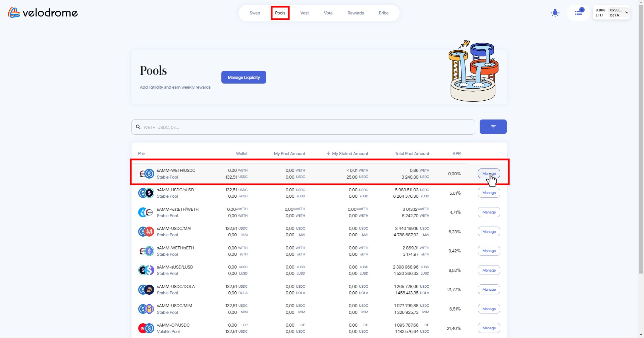Screen dimensions: 644x338
Task: Select the 21,72% APR value
Action: [x=454, y=289]
